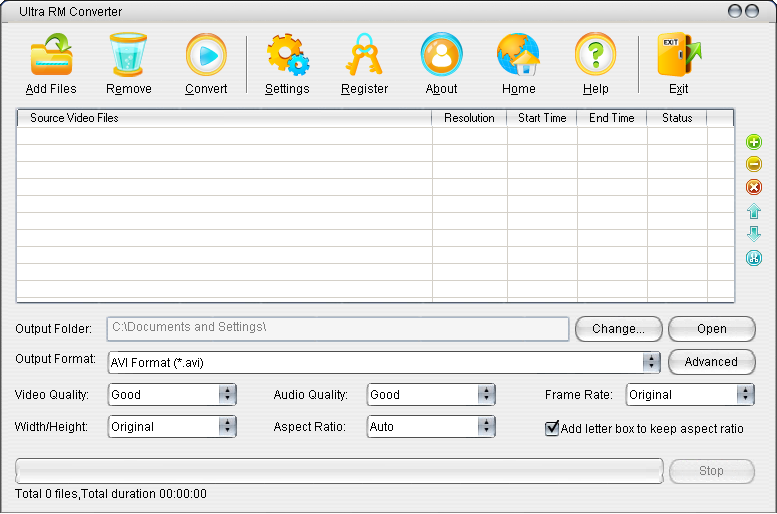Screen dimensions: 777x514
Task: Click the Status column header
Action: click(x=677, y=118)
